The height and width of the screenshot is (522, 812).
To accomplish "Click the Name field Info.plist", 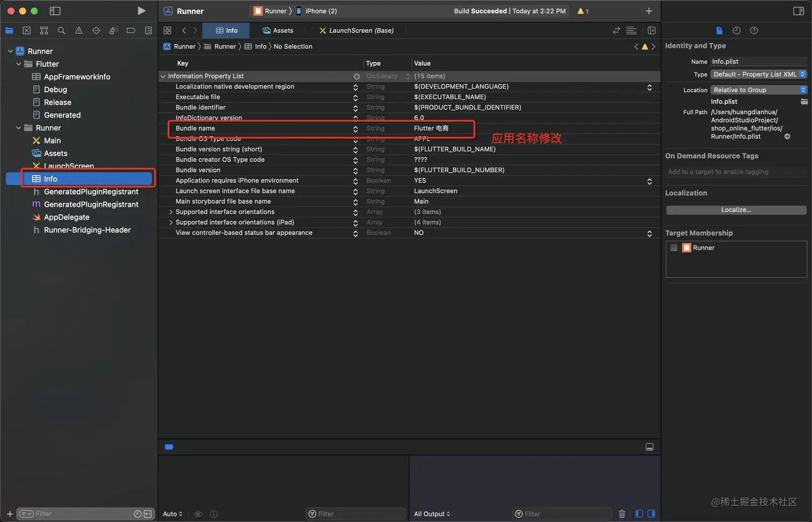I will 759,61.
